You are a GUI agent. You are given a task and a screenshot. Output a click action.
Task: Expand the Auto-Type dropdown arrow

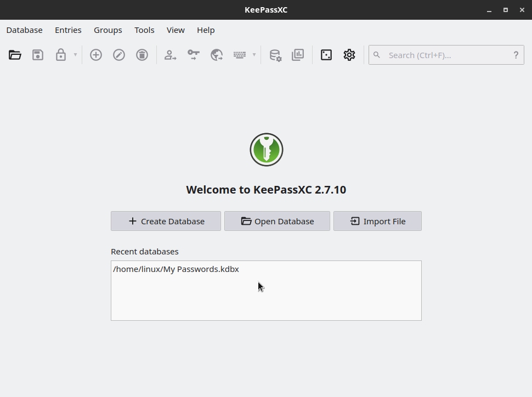click(254, 55)
